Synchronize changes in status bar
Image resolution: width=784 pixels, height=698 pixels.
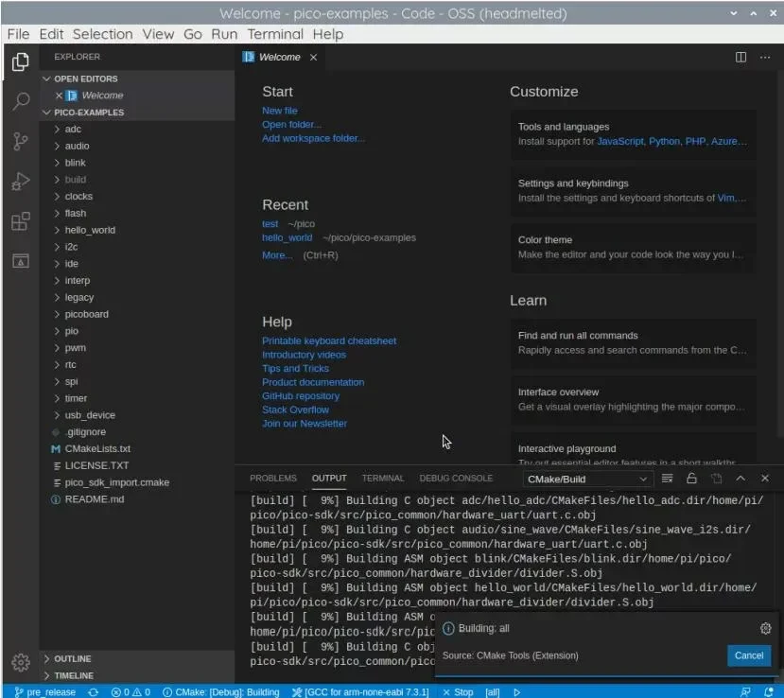tap(93, 692)
